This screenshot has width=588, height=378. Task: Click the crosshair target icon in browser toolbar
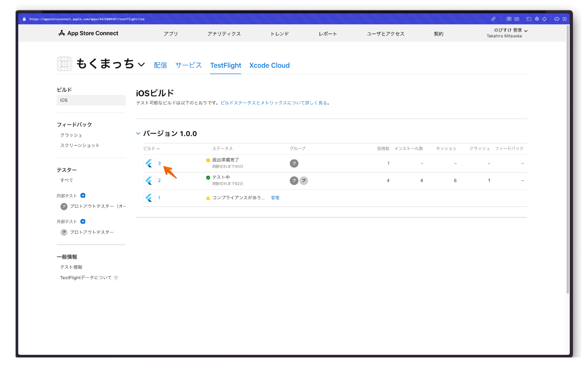(x=544, y=19)
